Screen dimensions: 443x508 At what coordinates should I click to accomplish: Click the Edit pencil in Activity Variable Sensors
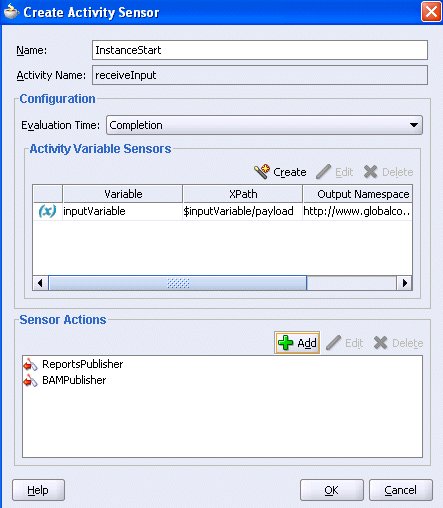323,172
